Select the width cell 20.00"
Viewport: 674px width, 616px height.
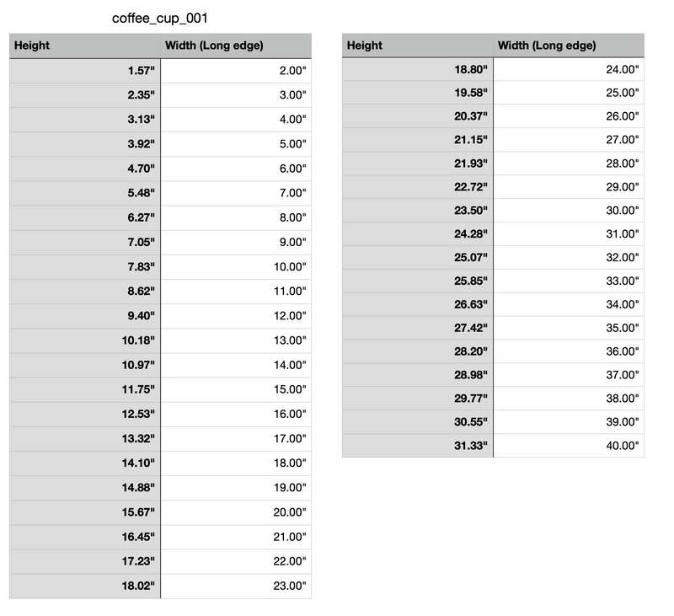point(236,512)
